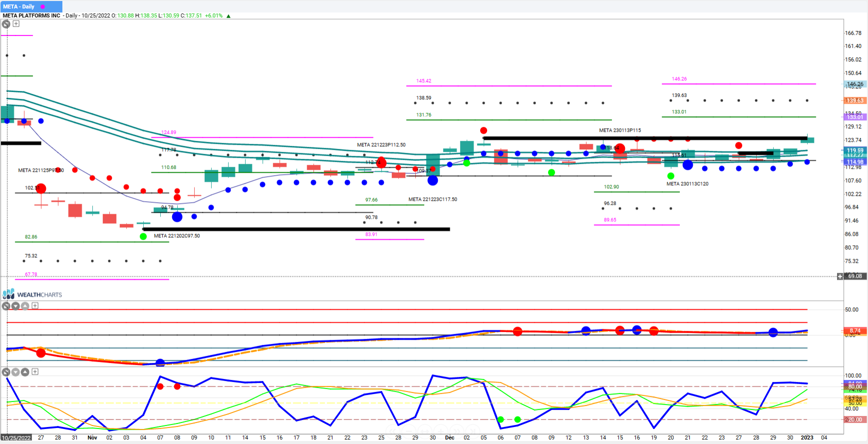
Task: Click the plus icon beside the 69.08 price
Action: [x=840, y=276]
